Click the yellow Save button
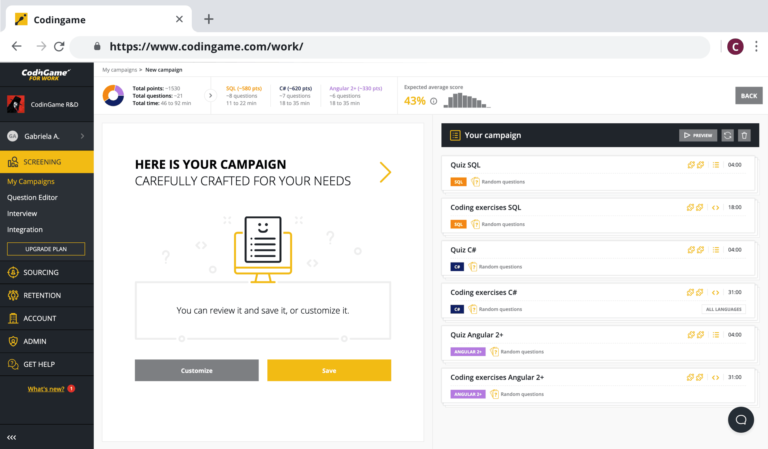 point(329,370)
